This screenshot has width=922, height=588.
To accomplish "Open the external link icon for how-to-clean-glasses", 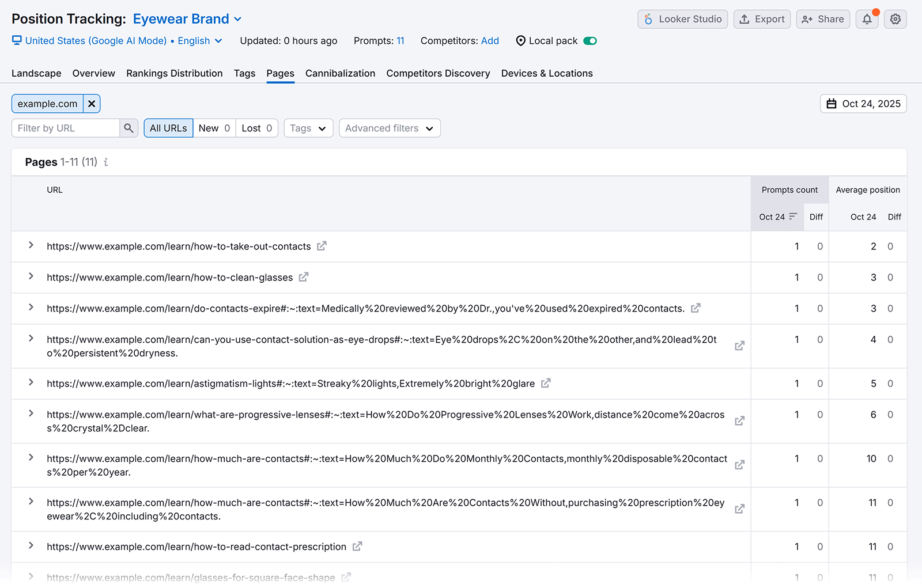I will tap(303, 277).
